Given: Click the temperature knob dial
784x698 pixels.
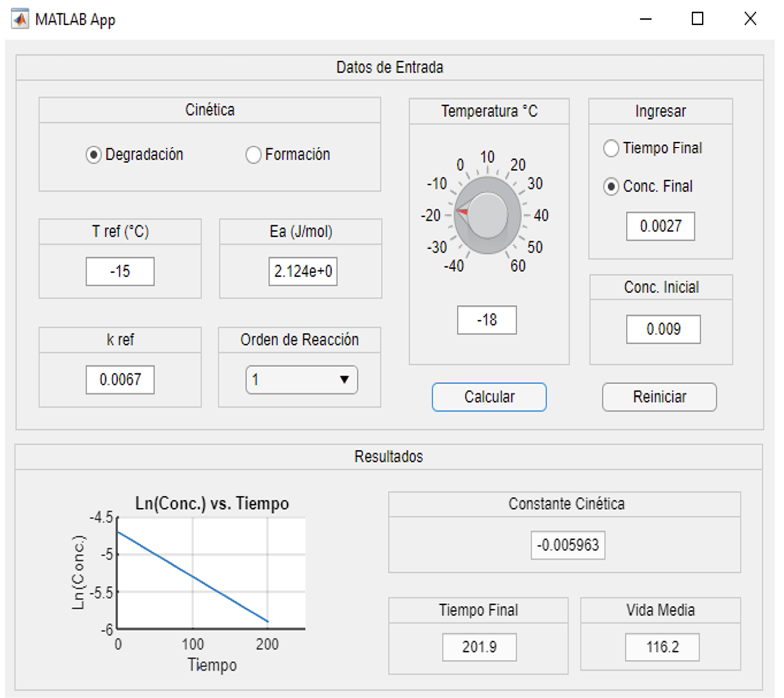Looking at the screenshot, I should click(x=487, y=215).
